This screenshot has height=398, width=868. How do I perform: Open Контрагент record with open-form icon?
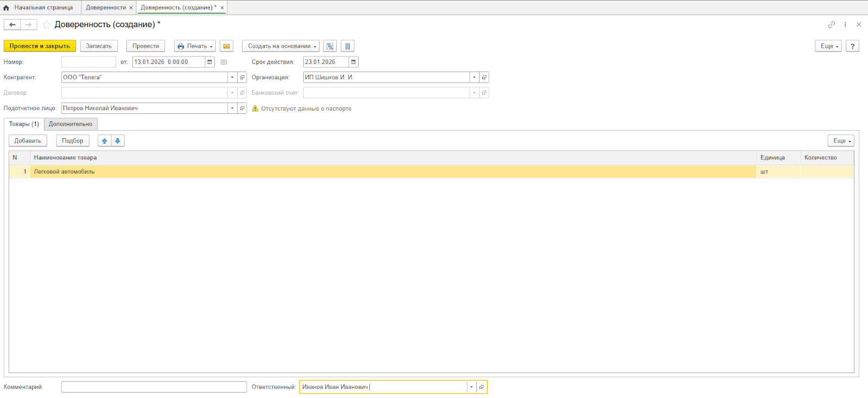point(242,78)
